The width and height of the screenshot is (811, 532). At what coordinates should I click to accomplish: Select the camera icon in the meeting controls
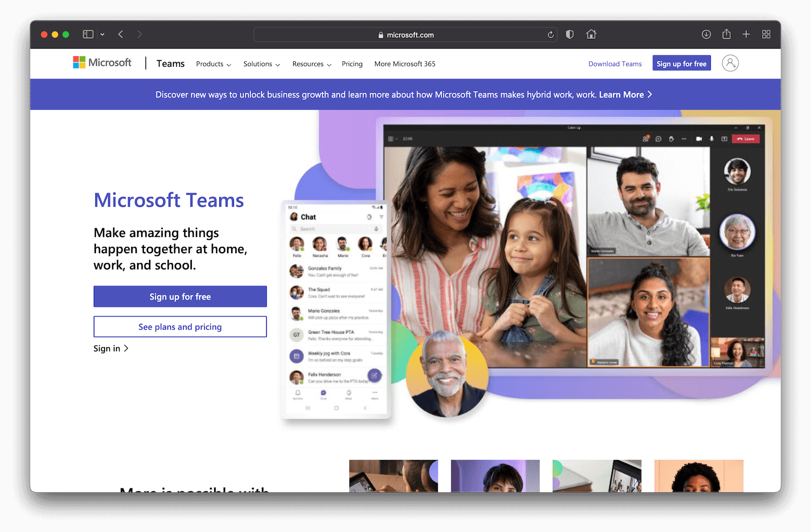[699, 139]
